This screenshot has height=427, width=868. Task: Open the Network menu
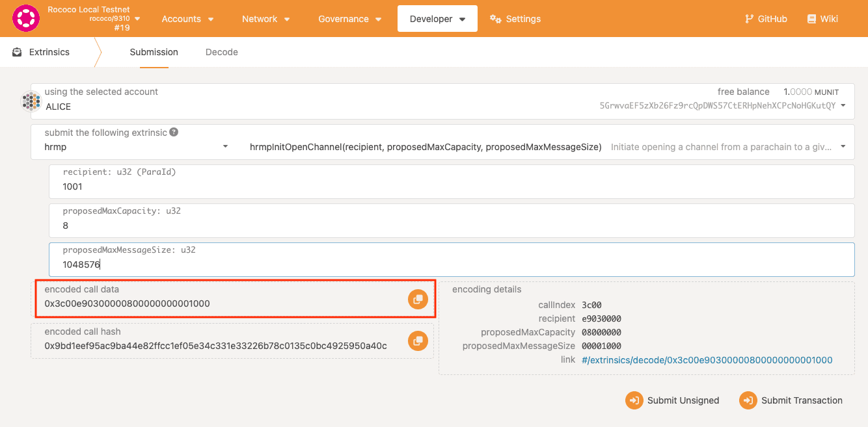point(265,19)
